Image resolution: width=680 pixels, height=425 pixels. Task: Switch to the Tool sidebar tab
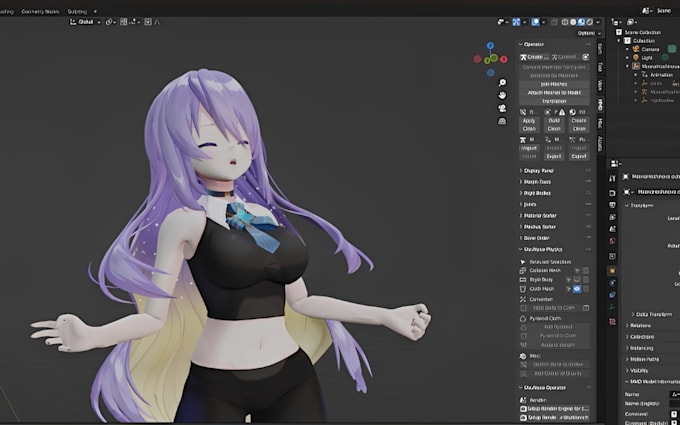click(600, 67)
